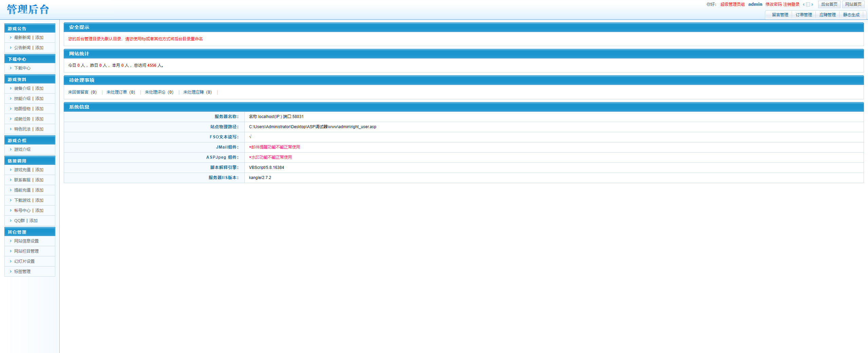Open 下载游戏 in sidebar

pos(22,200)
